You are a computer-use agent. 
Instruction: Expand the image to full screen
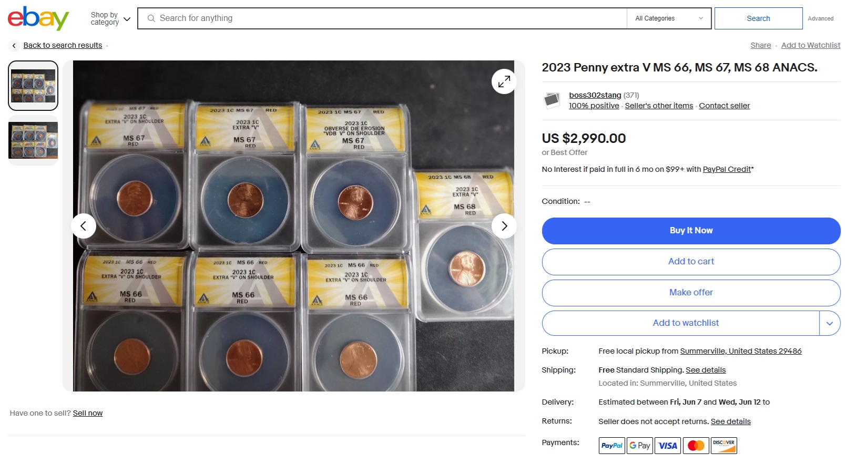[x=504, y=81]
